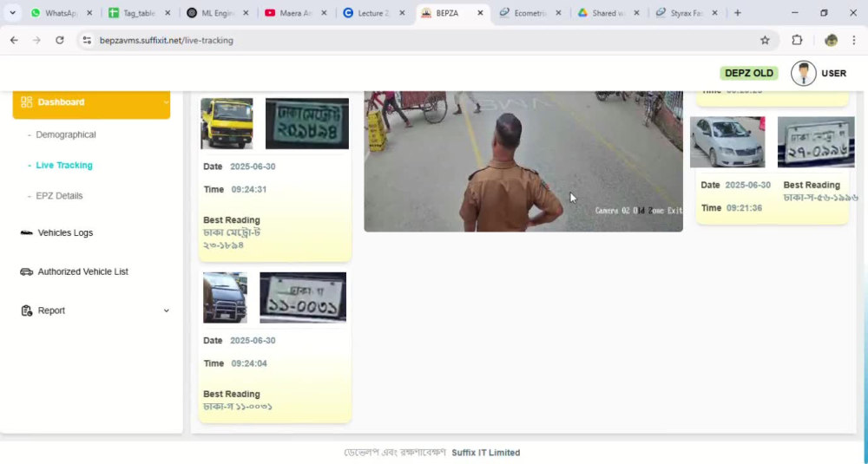
Task: Click the live camera feed video
Action: [523, 161]
